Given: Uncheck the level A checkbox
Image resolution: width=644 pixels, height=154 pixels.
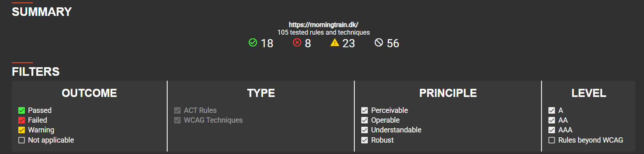Looking at the screenshot, I should pos(552,110).
